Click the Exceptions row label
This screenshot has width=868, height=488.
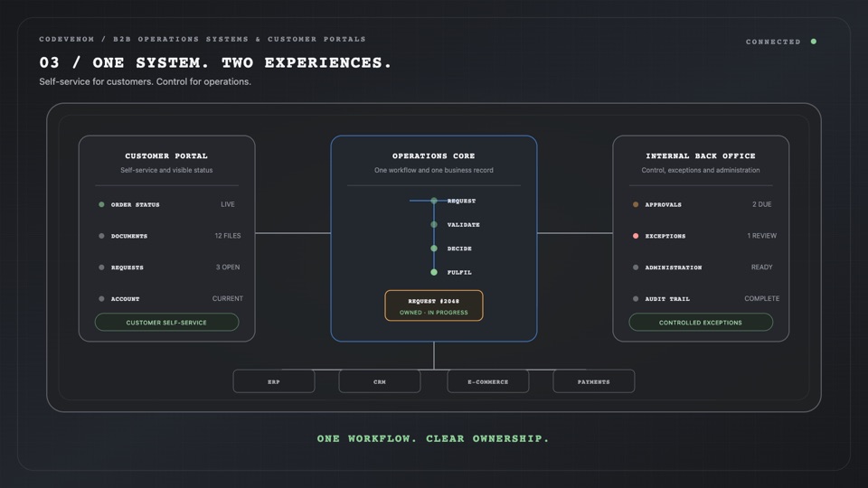[665, 236]
